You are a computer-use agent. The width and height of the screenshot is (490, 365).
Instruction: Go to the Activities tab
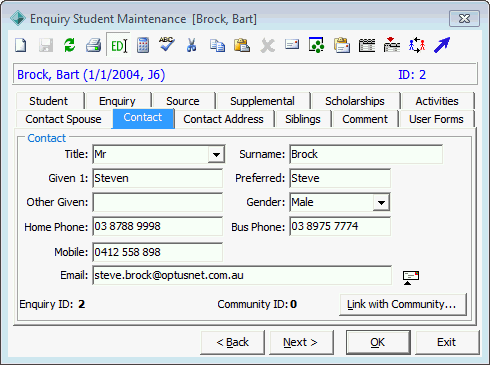(437, 101)
